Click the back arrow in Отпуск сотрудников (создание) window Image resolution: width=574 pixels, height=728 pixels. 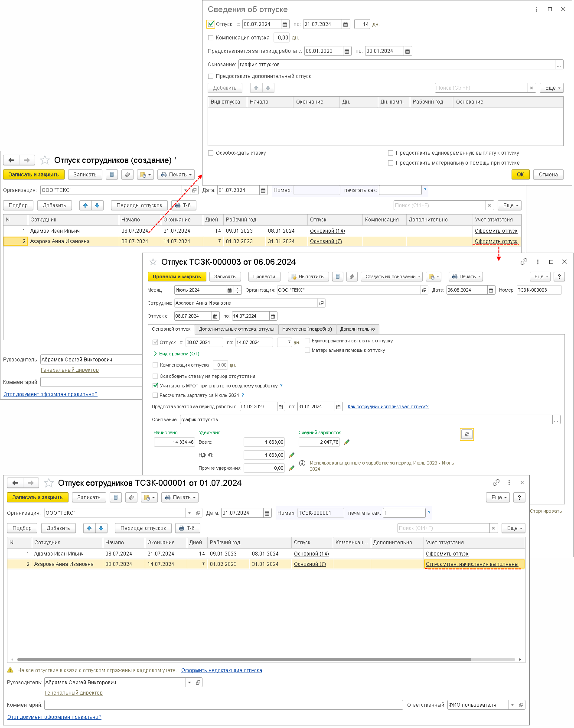pos(12,160)
